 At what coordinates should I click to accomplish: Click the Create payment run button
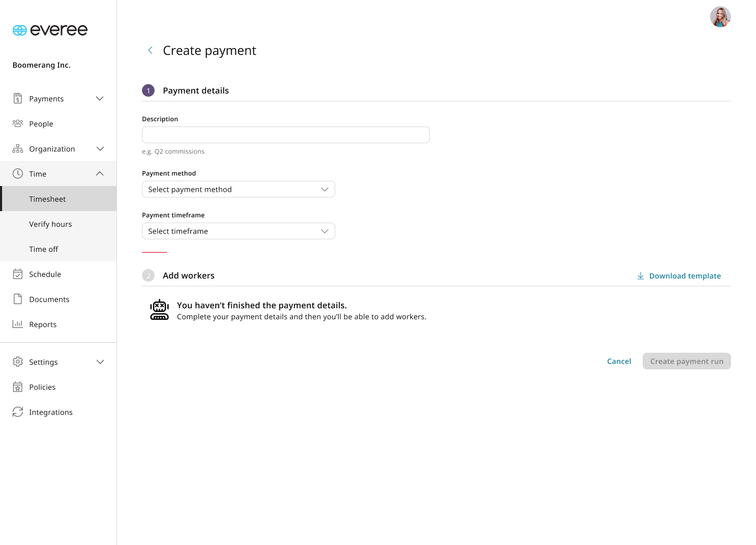(x=687, y=361)
